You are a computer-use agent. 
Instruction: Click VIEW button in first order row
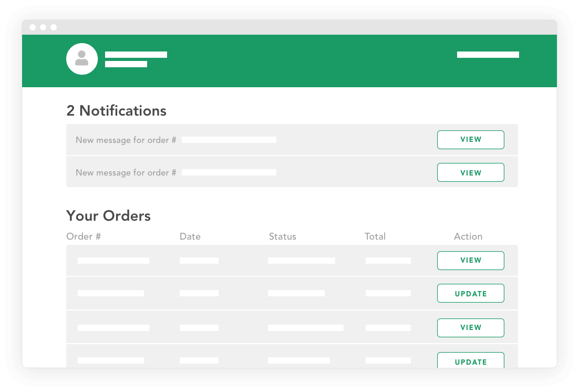[x=470, y=261]
